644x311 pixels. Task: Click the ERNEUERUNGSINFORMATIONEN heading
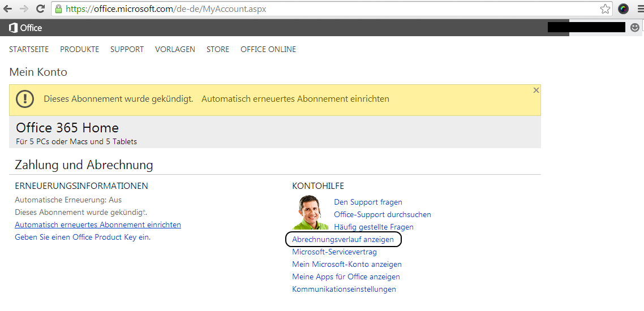click(x=81, y=186)
